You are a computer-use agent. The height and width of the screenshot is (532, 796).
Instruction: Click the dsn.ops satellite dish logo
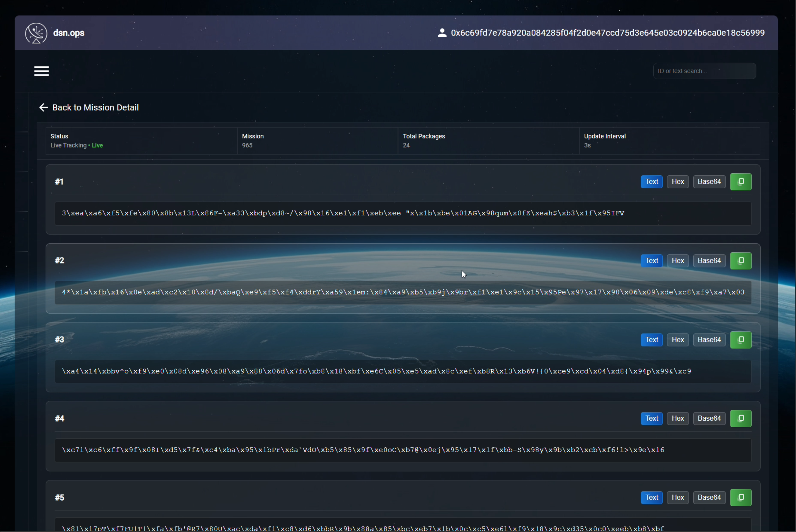coord(36,33)
